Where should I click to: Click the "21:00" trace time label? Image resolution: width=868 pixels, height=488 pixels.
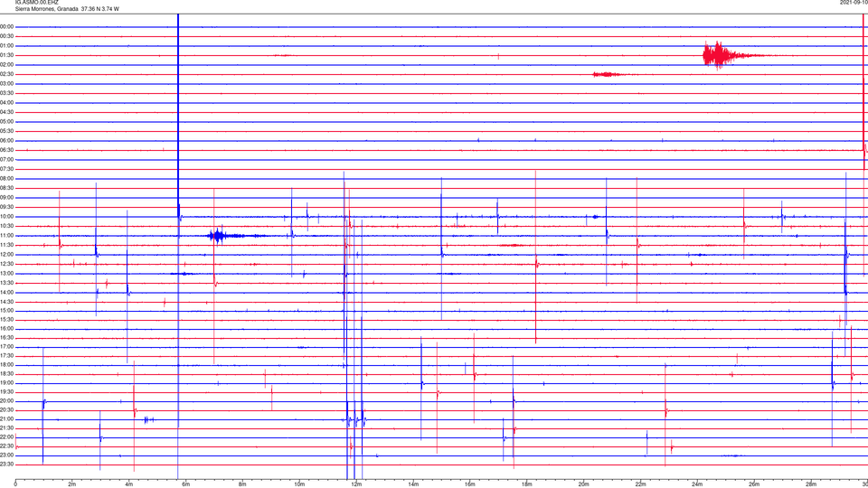coord(7,419)
